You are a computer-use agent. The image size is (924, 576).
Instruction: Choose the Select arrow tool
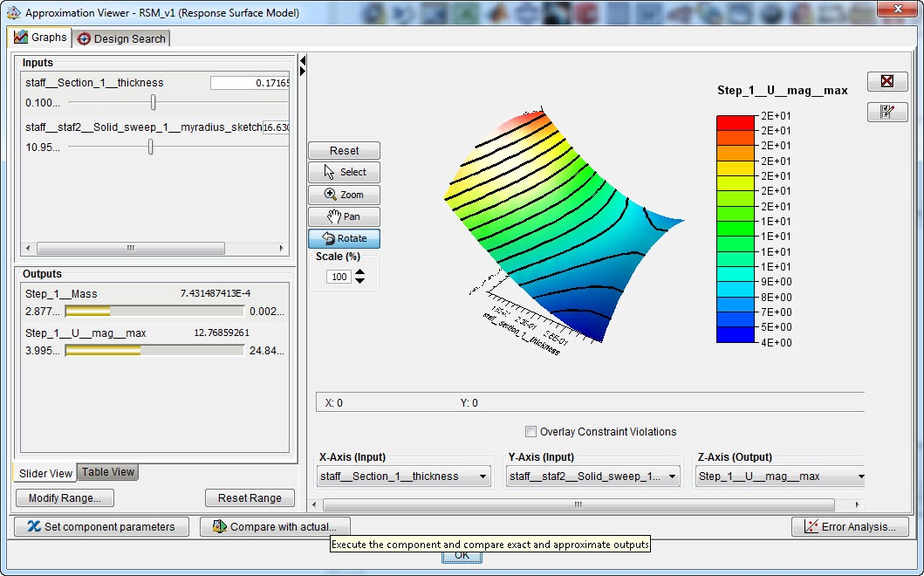point(344,172)
